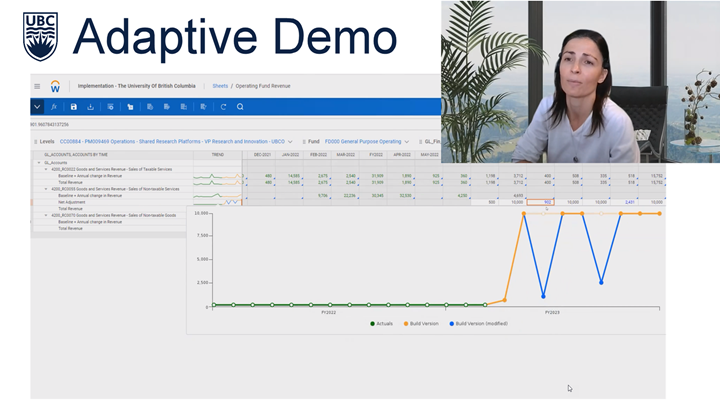Click the Workday W logo
The height and width of the screenshot is (405, 720).
(55, 86)
